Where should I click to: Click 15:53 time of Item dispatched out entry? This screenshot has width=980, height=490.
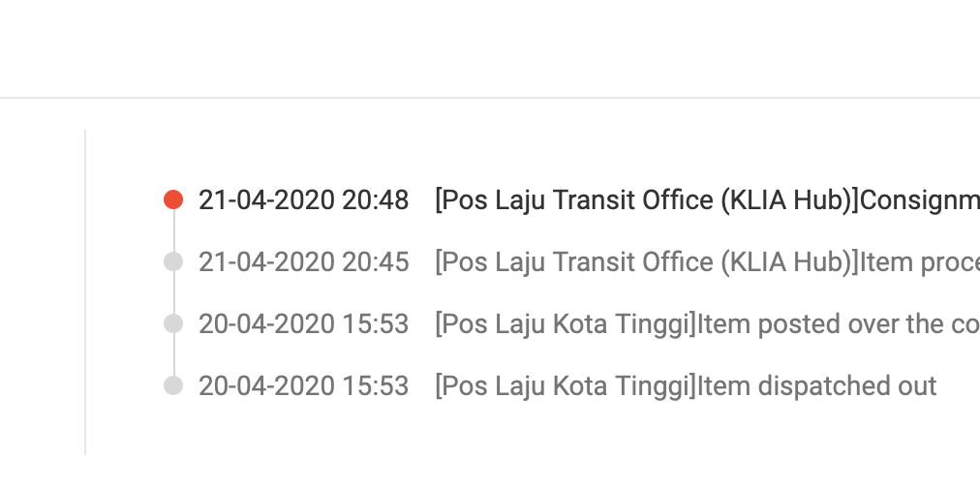pos(376,386)
